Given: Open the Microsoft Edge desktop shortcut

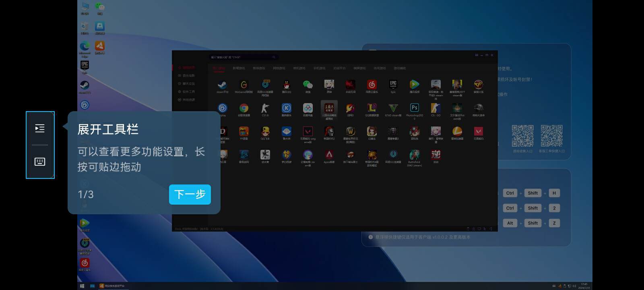Looking at the screenshot, I should 85,49.
